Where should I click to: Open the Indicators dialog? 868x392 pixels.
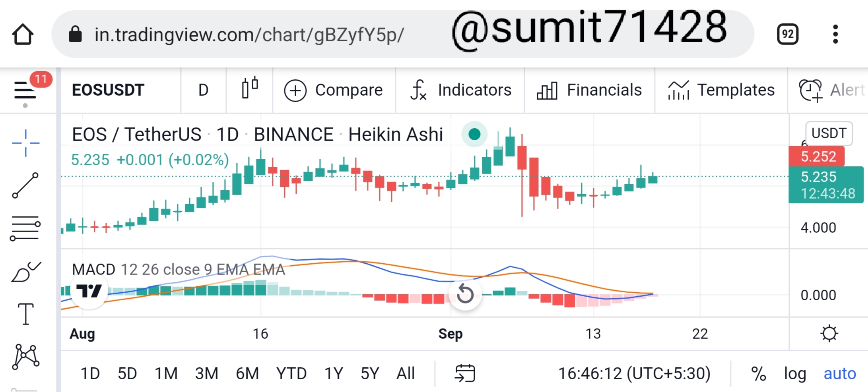pos(460,90)
